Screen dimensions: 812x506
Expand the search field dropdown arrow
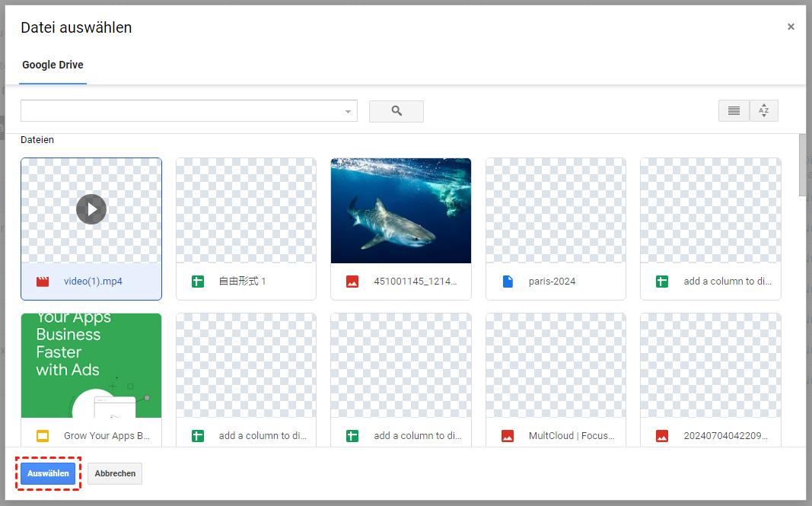(x=348, y=111)
